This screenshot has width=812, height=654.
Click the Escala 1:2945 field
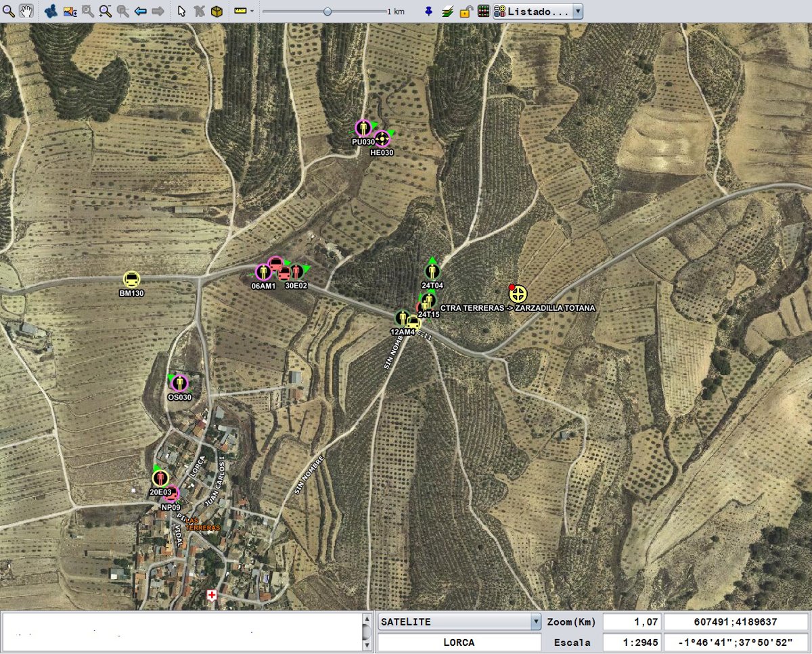[x=631, y=642]
